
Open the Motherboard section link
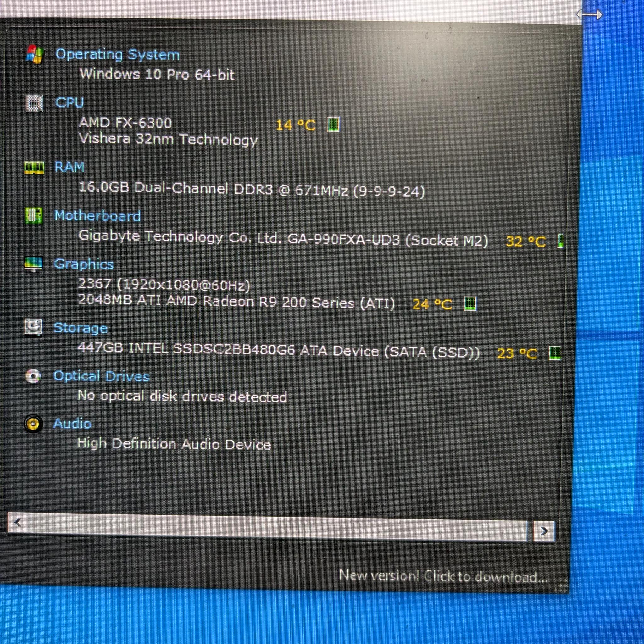pos(97,216)
